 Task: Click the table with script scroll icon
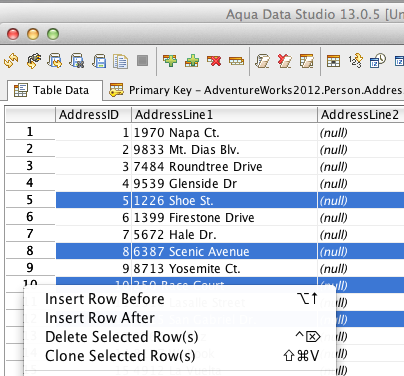(x=307, y=61)
